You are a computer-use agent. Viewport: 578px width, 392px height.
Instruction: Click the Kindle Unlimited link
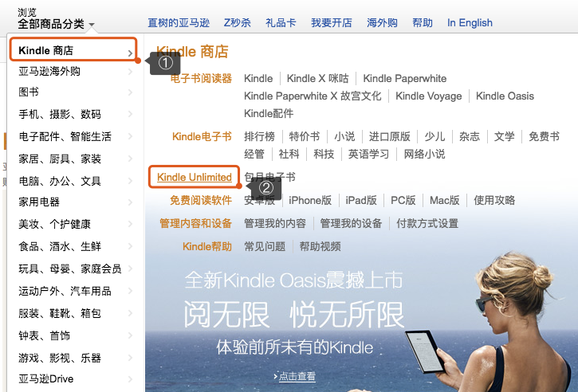pos(195,177)
